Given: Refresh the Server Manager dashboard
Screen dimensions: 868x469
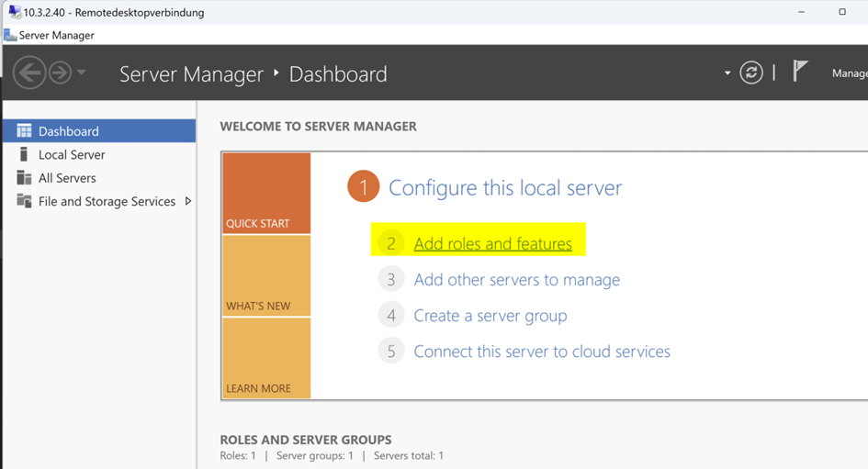Looking at the screenshot, I should coord(751,73).
